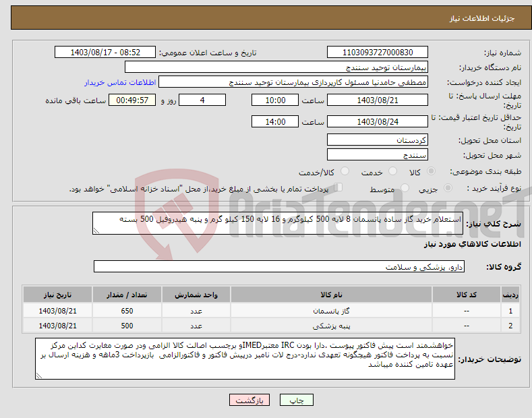Click the تاریخ نیاز column header
This screenshot has height=418, width=532.
[x=58, y=295]
